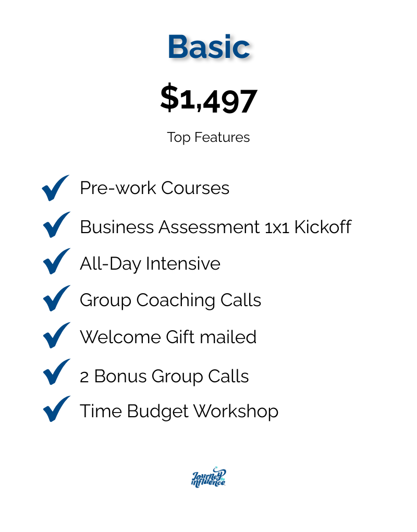Click checkmark beside Pre-work Courses

point(56,188)
